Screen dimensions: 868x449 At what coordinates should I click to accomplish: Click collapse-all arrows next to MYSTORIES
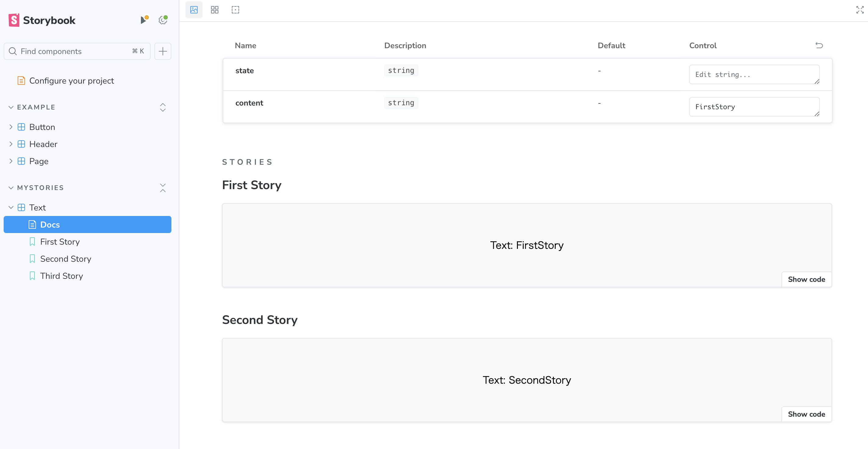[x=163, y=188]
